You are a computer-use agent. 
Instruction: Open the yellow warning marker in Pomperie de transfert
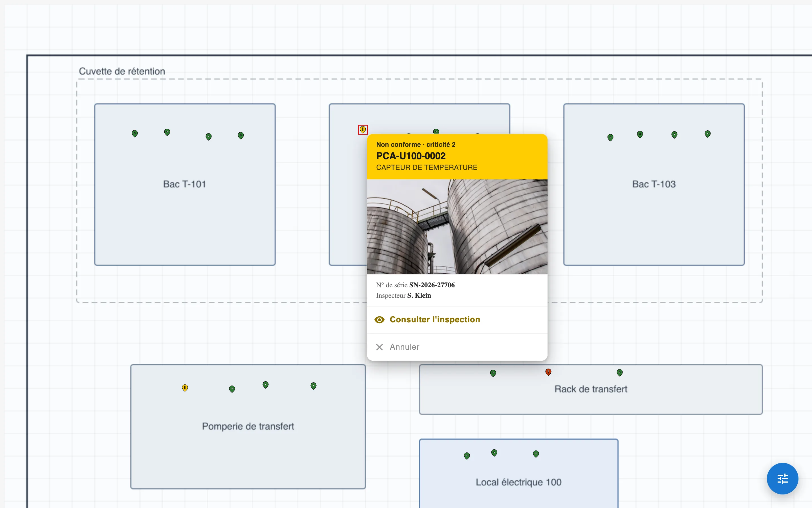tap(185, 388)
